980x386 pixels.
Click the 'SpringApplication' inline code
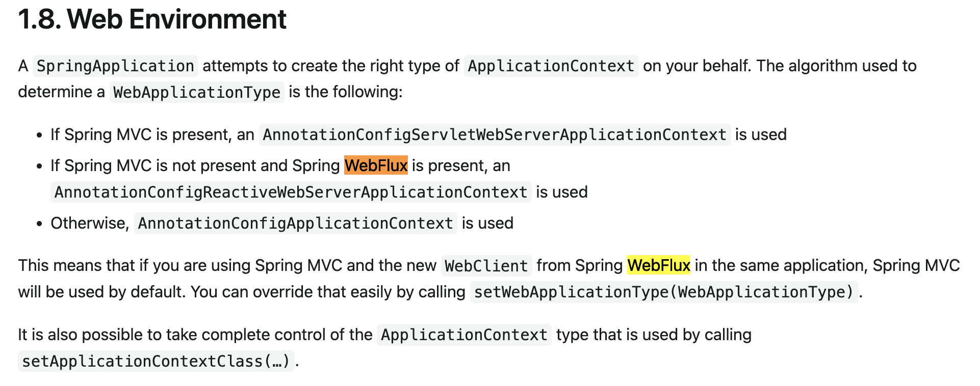pyautogui.click(x=115, y=66)
